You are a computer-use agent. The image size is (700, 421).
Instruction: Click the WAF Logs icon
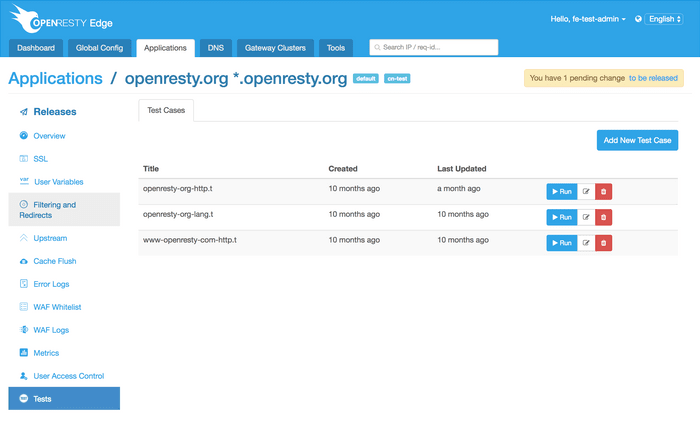point(24,329)
